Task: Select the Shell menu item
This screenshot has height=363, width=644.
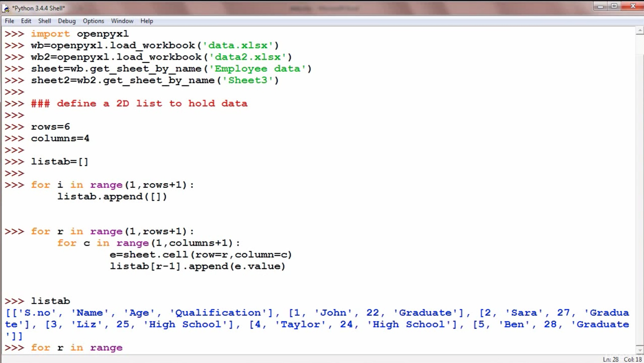Action: [44, 21]
